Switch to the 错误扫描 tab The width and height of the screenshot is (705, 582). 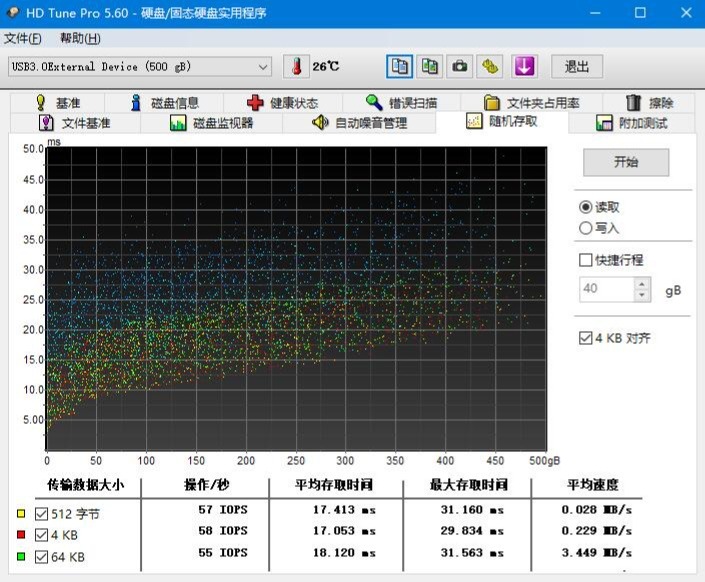coord(400,102)
